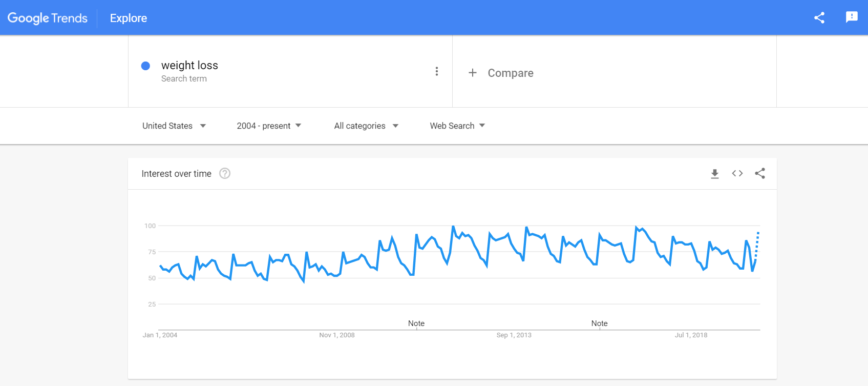Viewport: 868px width, 386px height.
Task: Expand the United States region dropdown
Action: coord(174,126)
